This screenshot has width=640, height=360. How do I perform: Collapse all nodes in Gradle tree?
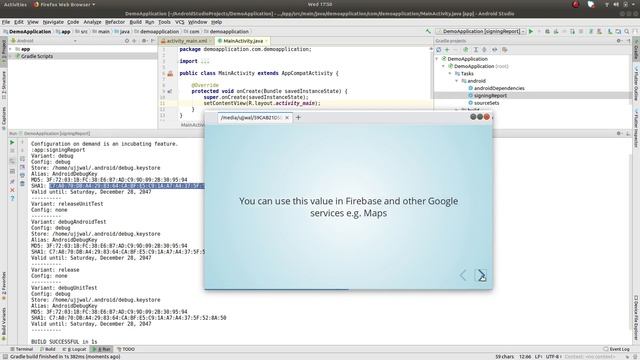coord(484,50)
